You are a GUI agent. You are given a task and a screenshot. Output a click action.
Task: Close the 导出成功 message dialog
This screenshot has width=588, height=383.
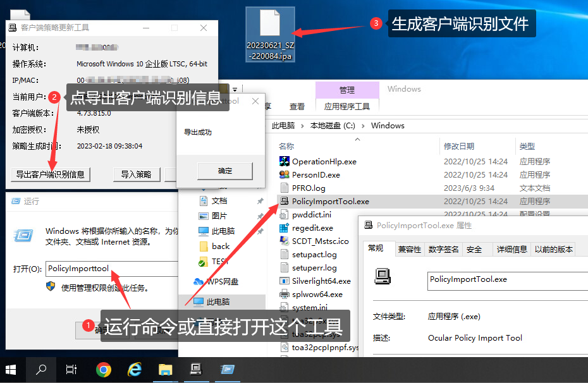click(x=255, y=101)
